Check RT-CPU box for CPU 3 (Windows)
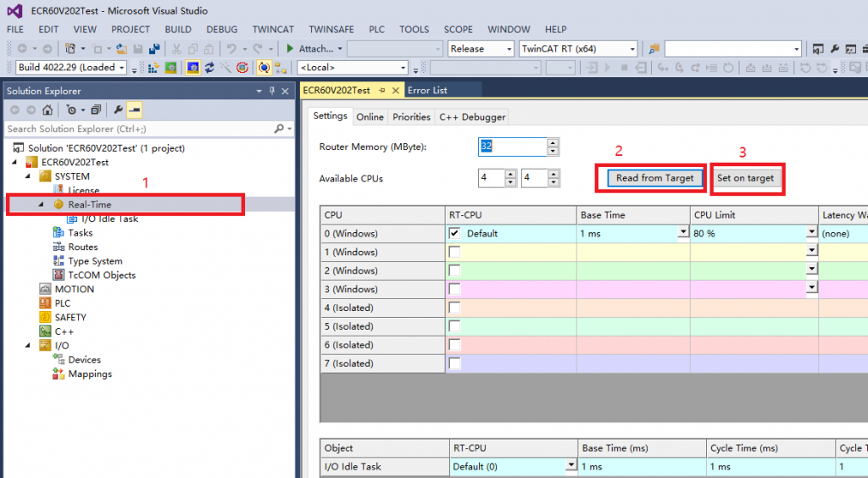The image size is (868, 478). pos(454,289)
